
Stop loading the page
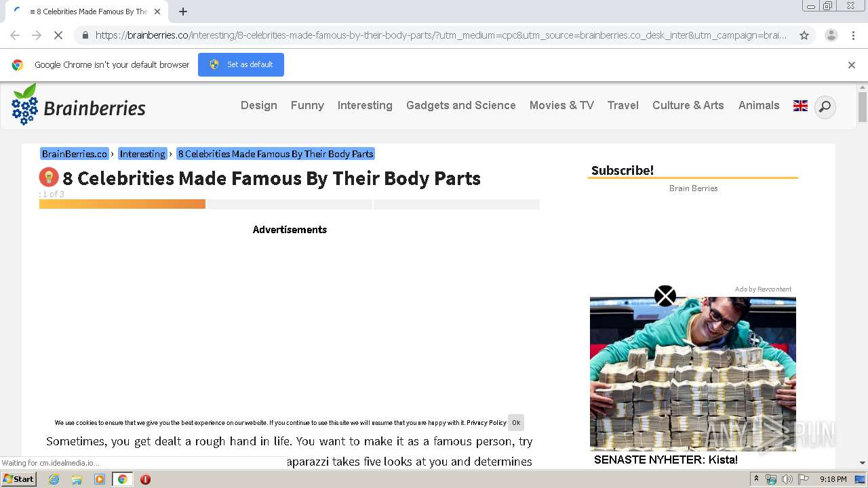pos(58,35)
